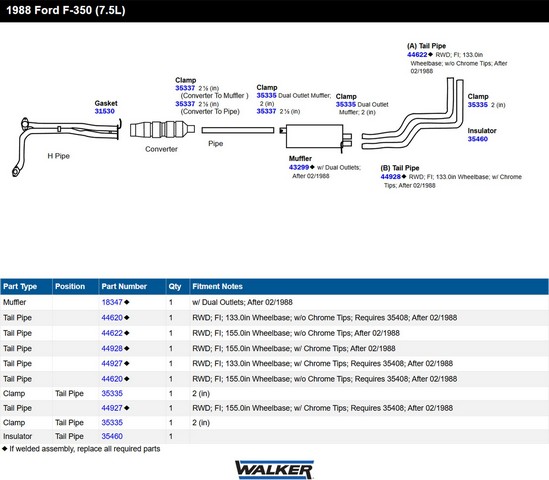Open 44620 link in 133.0in Wheelbase row
The image size is (549, 480).
click(112, 318)
